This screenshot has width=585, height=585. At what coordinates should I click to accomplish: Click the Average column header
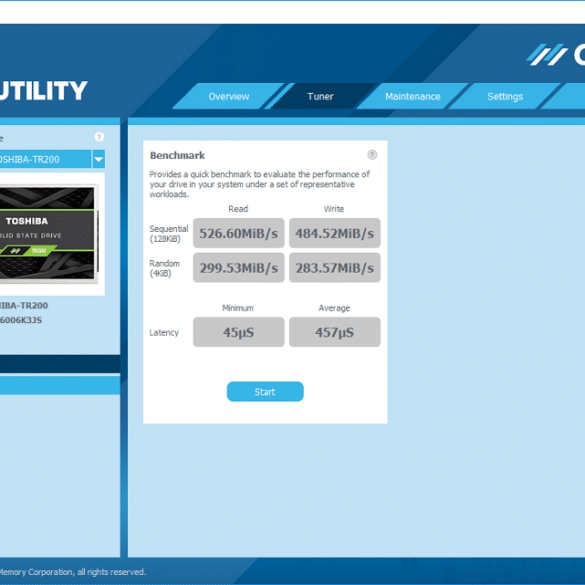334,308
